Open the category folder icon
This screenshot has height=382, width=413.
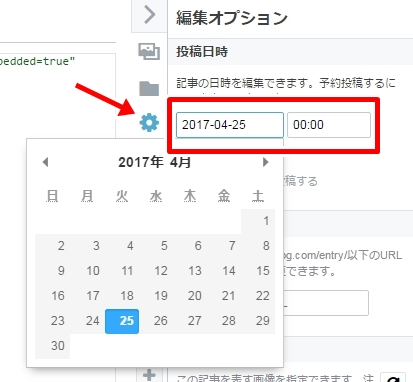coord(149,88)
